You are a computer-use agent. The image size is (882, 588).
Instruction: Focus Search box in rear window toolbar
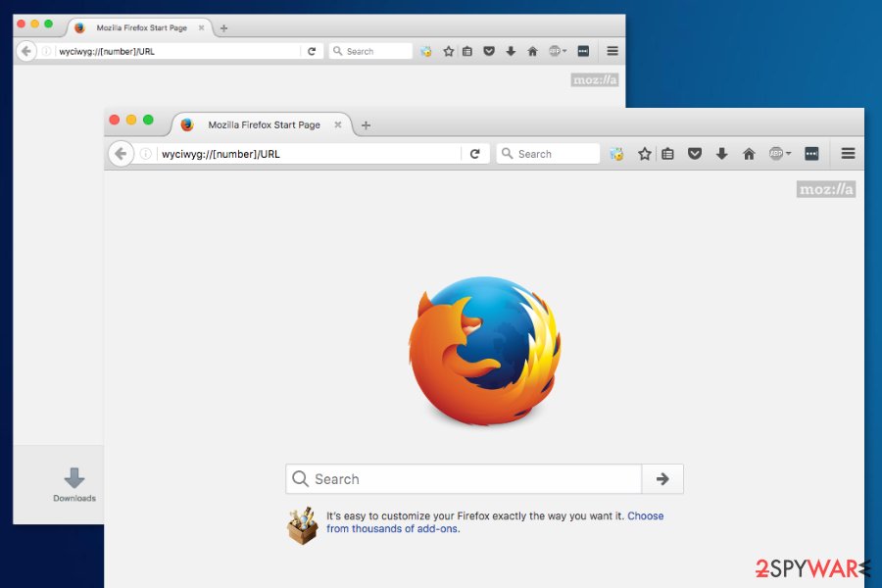pyautogui.click(x=370, y=51)
